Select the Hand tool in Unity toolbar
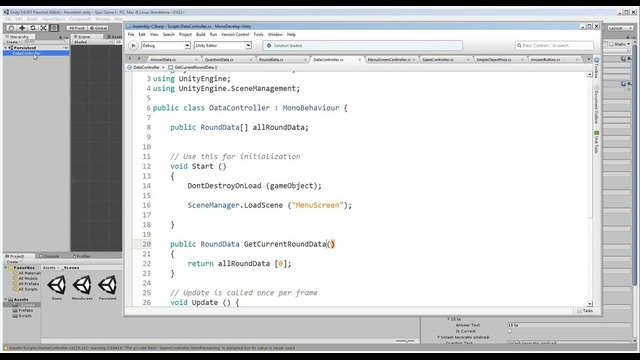Screen dimensions: 640x360 pyautogui.click(x=11, y=28)
